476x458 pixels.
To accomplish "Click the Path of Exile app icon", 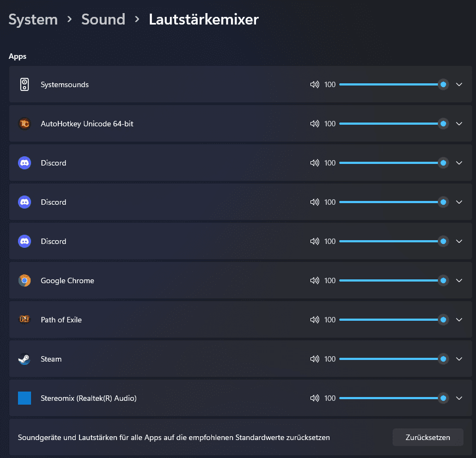I will 25,320.
